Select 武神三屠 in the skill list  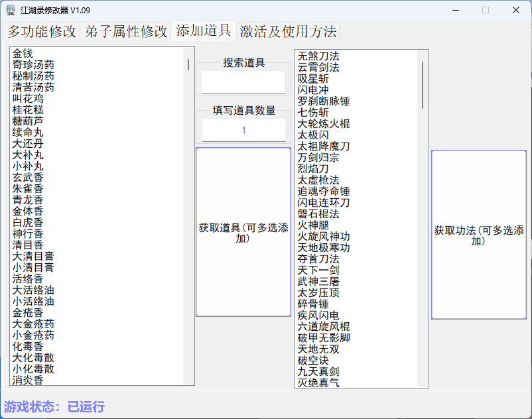point(318,281)
